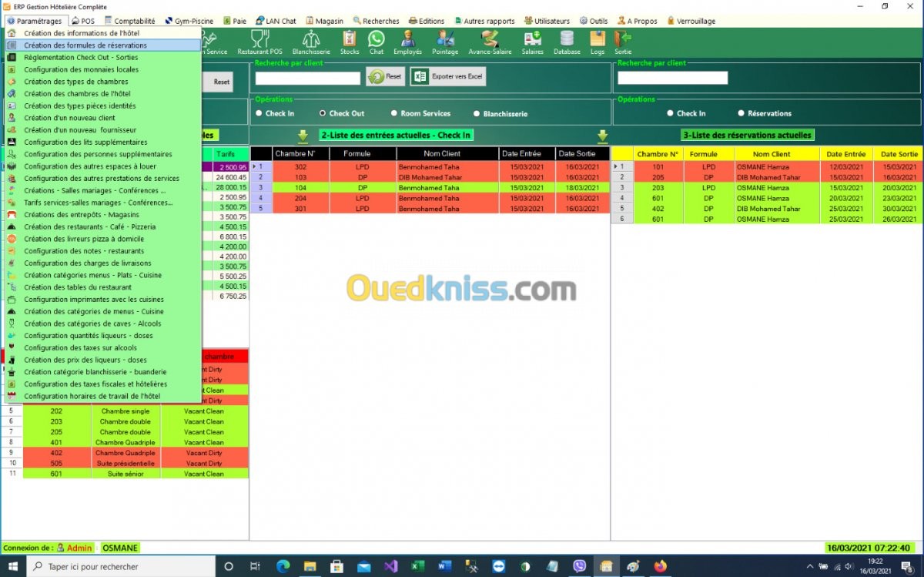
Task: Focus the reservations Recherche par client field
Action: tap(672, 78)
